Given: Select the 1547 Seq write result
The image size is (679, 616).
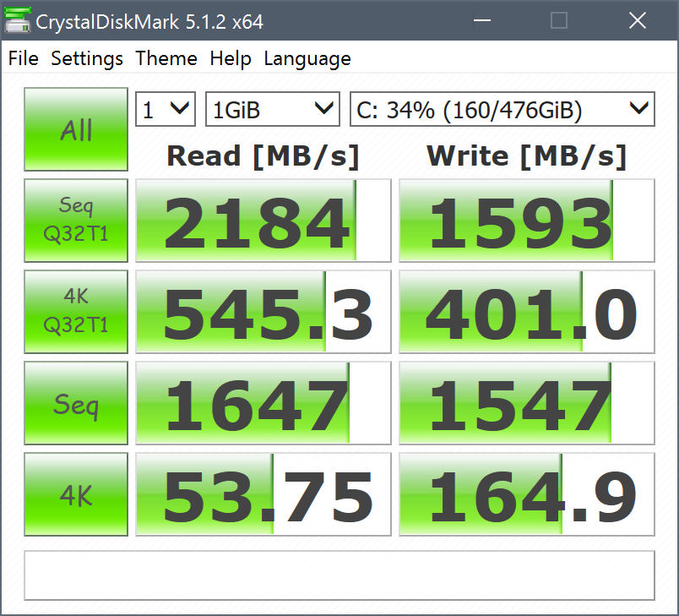Looking at the screenshot, I should (x=527, y=403).
